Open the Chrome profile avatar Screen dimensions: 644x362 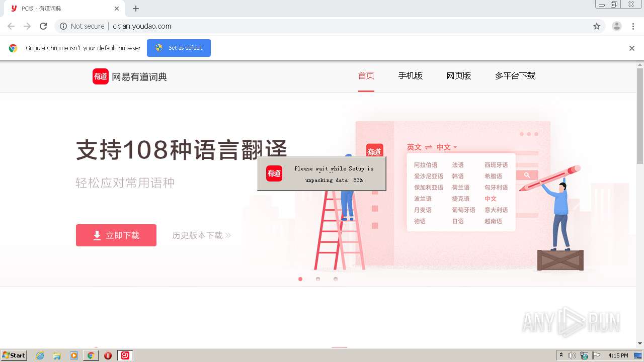(617, 26)
